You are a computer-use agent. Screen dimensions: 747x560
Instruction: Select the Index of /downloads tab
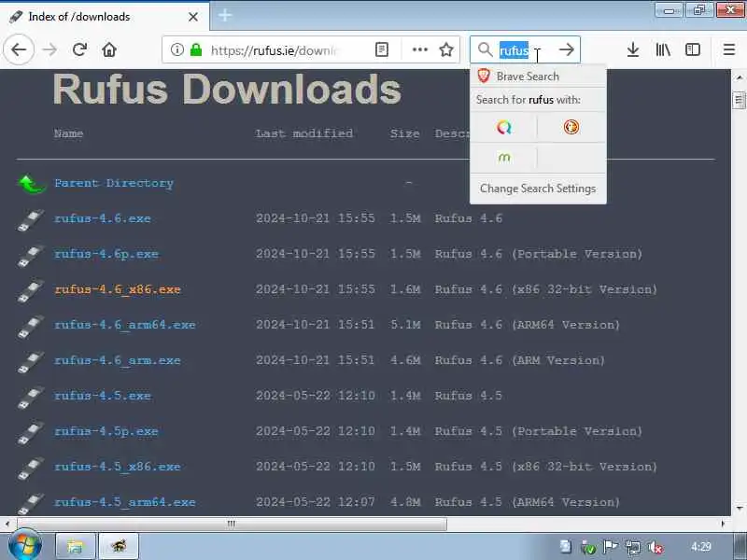click(x=105, y=17)
